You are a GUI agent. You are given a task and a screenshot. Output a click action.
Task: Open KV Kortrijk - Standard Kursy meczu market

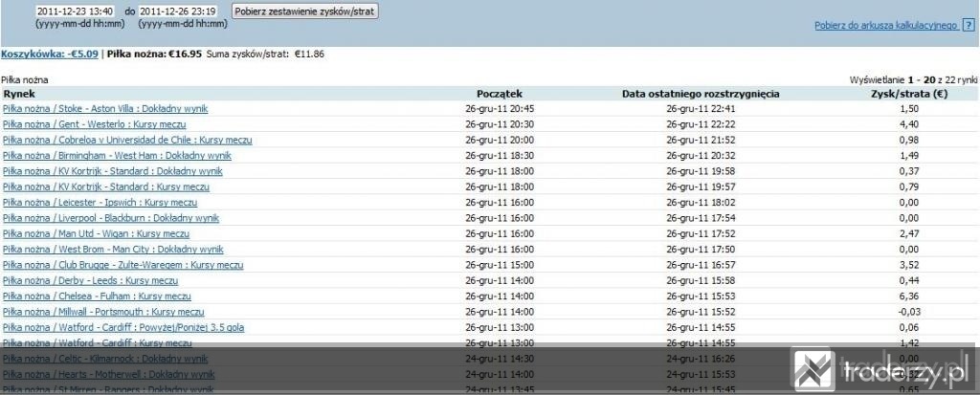106,187
